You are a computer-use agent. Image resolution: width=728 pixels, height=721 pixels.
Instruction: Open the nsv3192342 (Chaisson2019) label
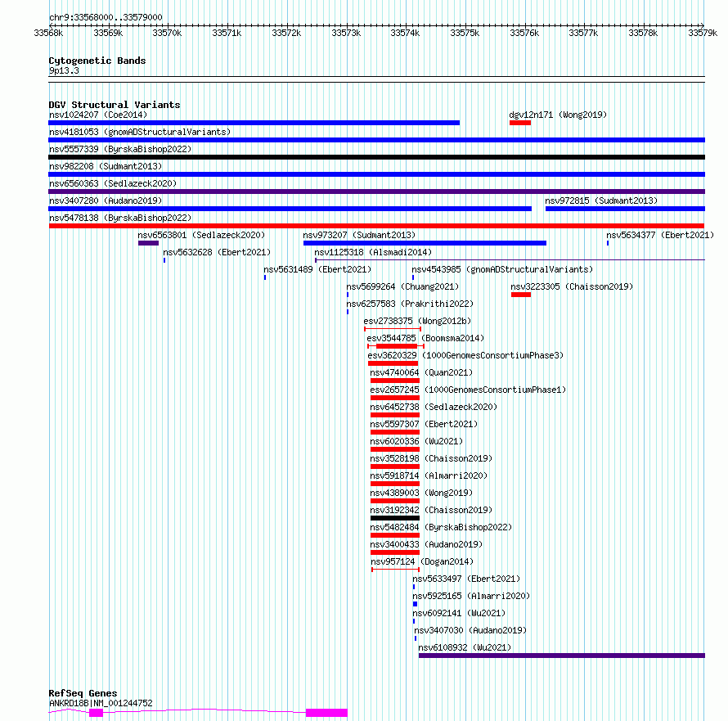pyautogui.click(x=431, y=510)
